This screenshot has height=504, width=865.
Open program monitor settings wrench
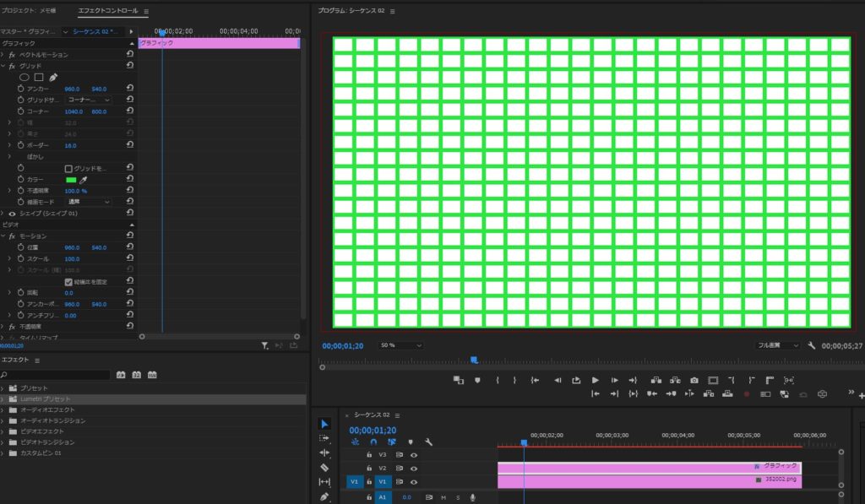coord(812,345)
